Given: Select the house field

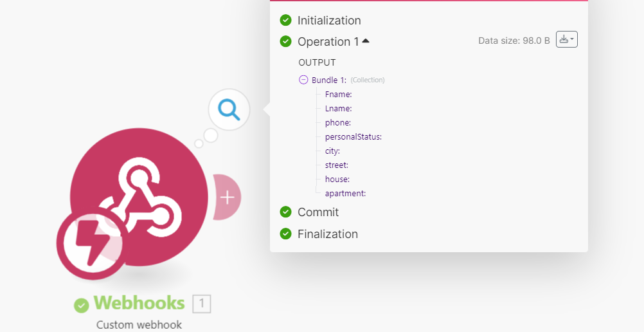Looking at the screenshot, I should click(337, 179).
